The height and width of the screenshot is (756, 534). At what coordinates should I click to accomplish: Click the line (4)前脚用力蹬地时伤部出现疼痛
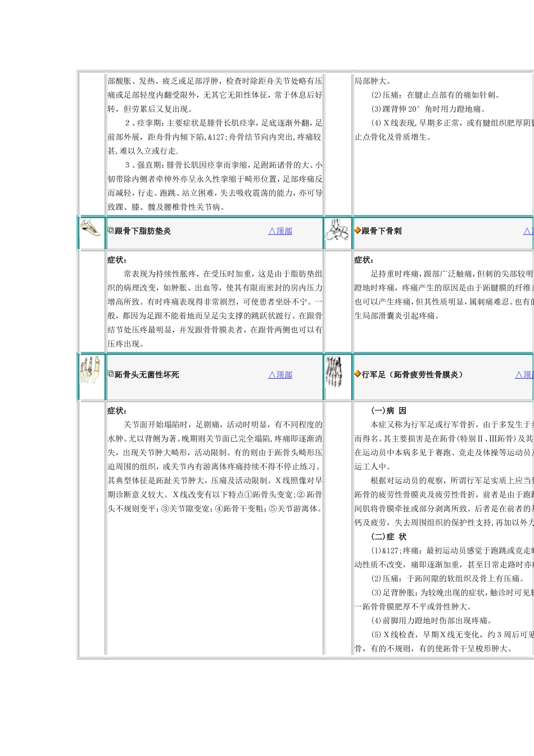coord(432,620)
